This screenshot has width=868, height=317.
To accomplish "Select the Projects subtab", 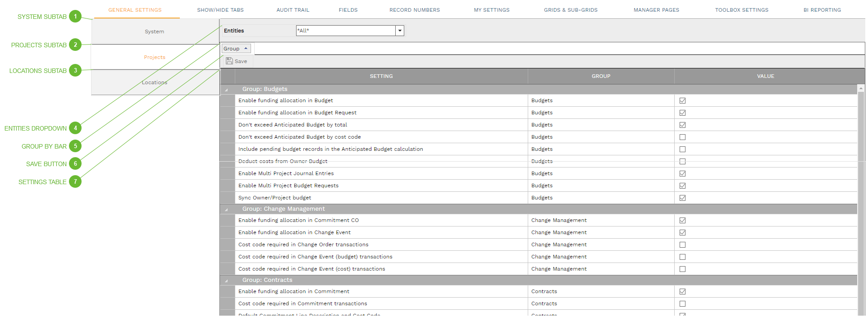I will (x=155, y=57).
